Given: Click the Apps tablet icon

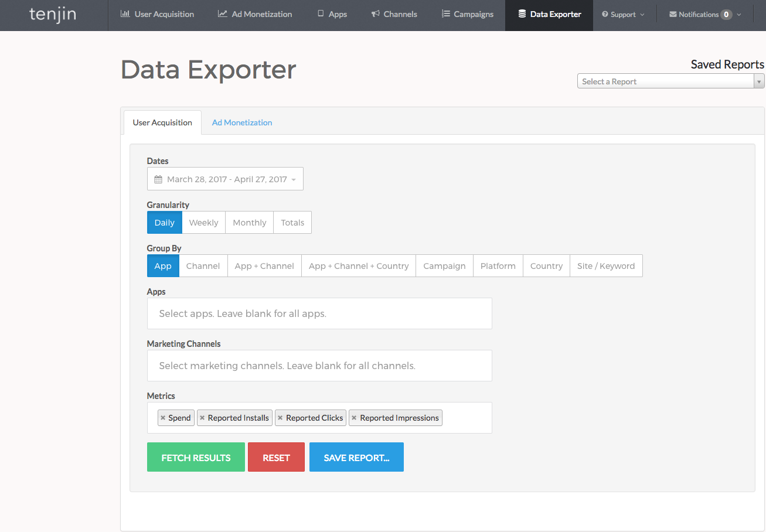Looking at the screenshot, I should 321,13.
